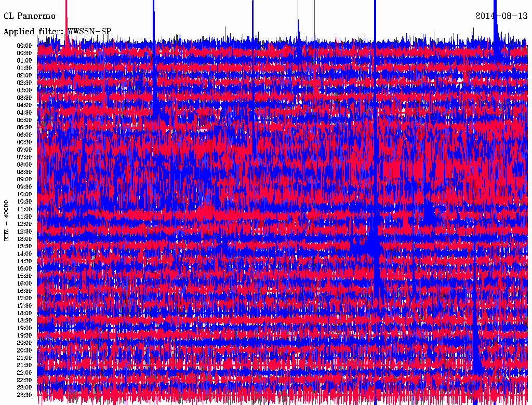Viewport: 532px width, 405px height.
Task: Click the 15:00 time row label
Action: (24, 269)
